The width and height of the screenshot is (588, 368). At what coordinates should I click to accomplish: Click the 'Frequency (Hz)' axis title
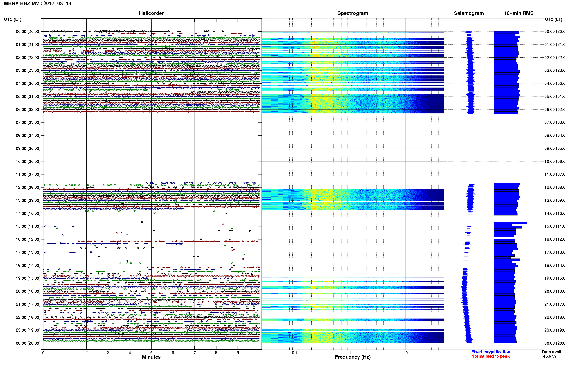[x=353, y=357]
